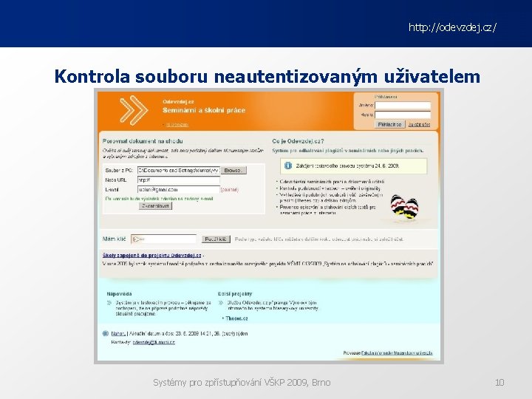The height and width of the screenshot is (399, 532).
Task: Click the Mám klíč key input field
Action: click(x=163, y=239)
